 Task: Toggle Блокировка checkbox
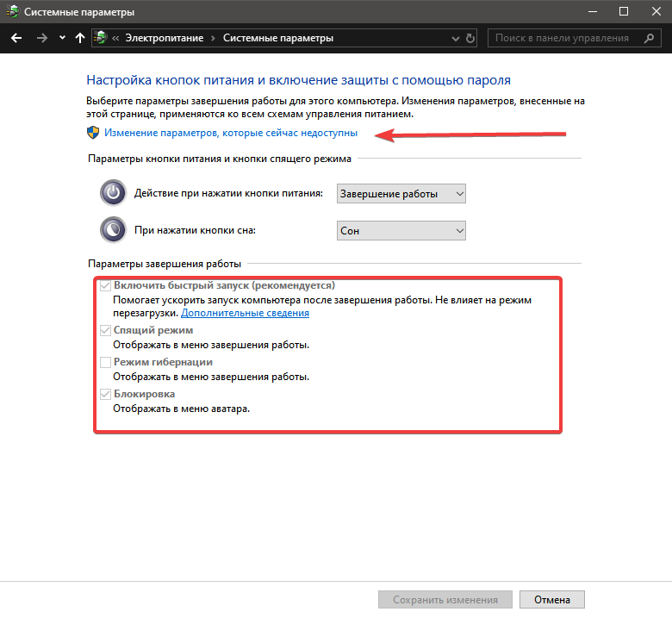(x=105, y=394)
